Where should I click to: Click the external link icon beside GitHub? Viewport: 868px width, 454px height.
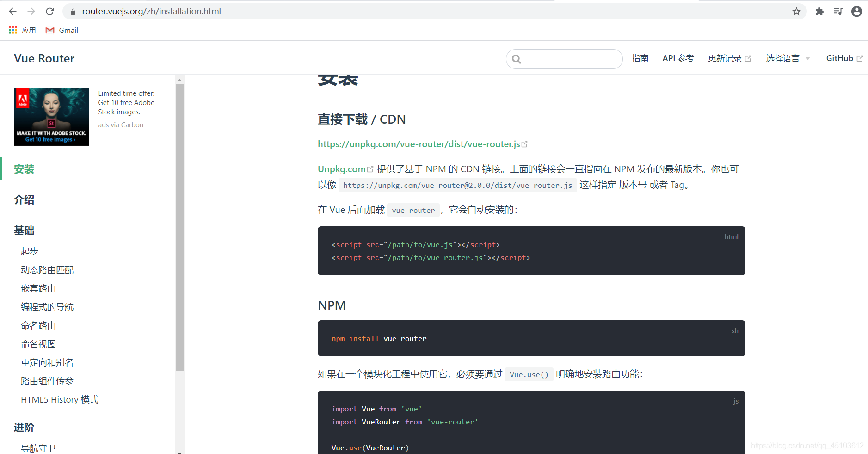(x=860, y=59)
